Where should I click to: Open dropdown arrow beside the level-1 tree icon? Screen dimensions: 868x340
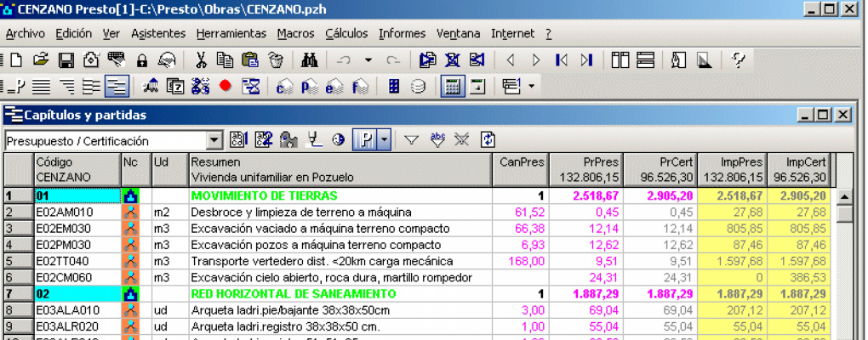[532, 86]
